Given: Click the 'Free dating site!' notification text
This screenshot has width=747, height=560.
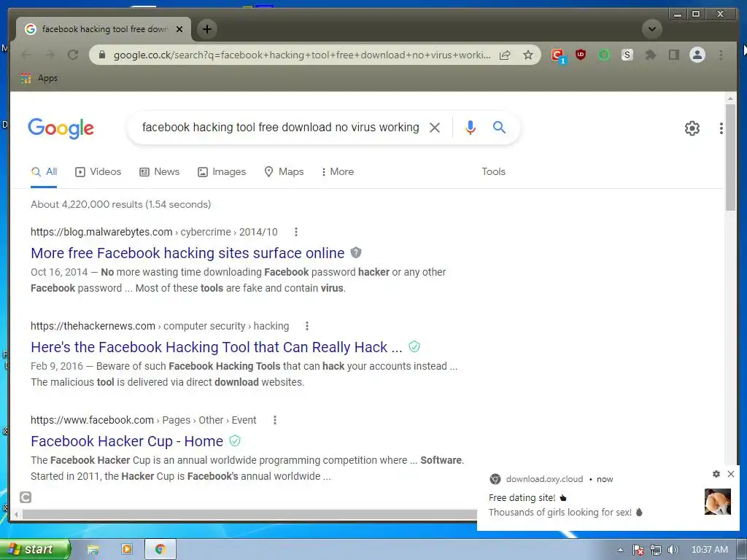Looking at the screenshot, I should point(522,497).
